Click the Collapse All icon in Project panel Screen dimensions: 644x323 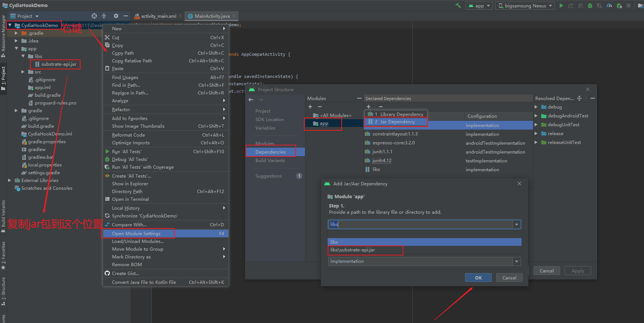coord(104,16)
